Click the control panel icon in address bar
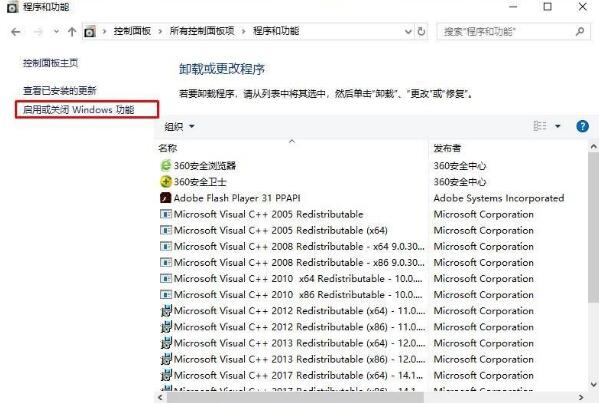This screenshot has height=403, width=599. tap(90, 32)
